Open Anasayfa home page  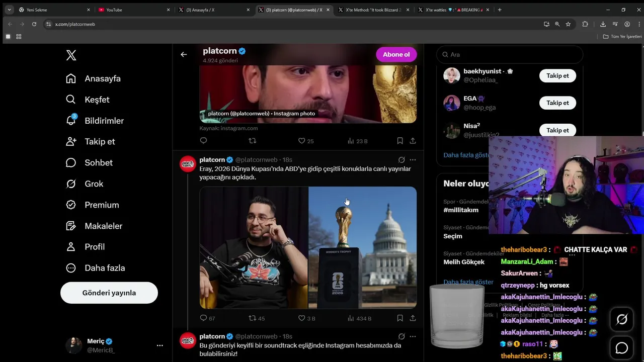click(94, 78)
